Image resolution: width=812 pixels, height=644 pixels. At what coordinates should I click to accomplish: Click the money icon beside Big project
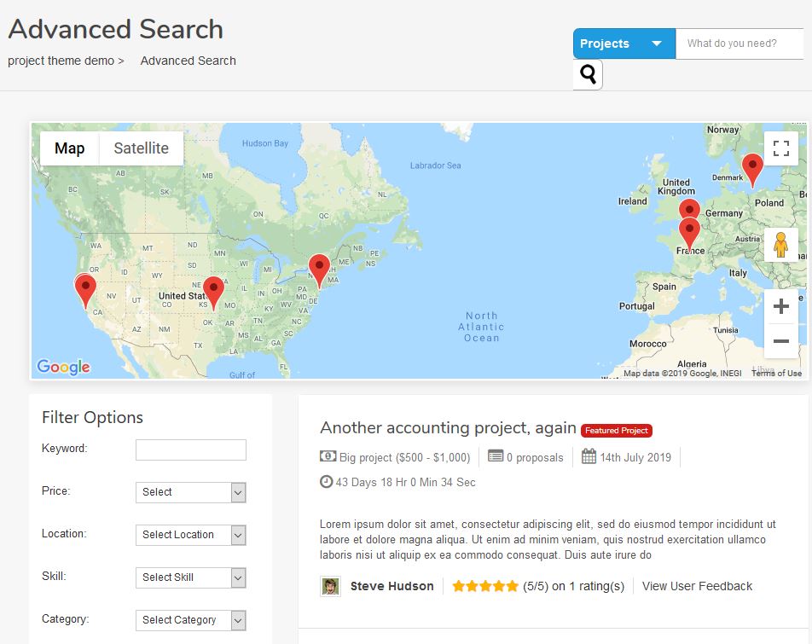pos(328,456)
